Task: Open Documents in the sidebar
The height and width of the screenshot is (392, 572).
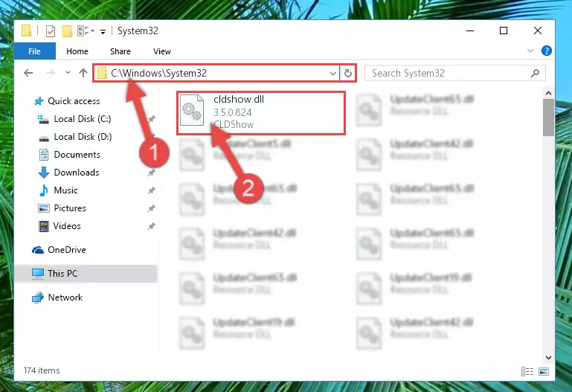Action: (77, 155)
